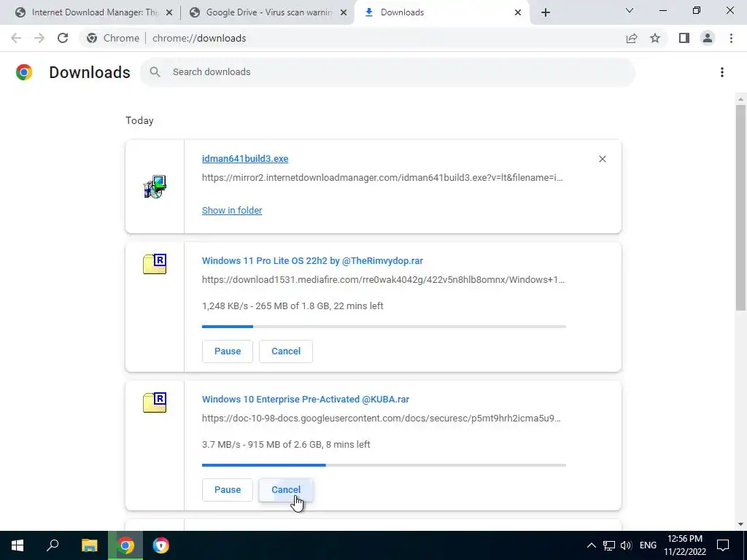
Task: Click the Windows 11 download progress bar
Action: point(384,327)
